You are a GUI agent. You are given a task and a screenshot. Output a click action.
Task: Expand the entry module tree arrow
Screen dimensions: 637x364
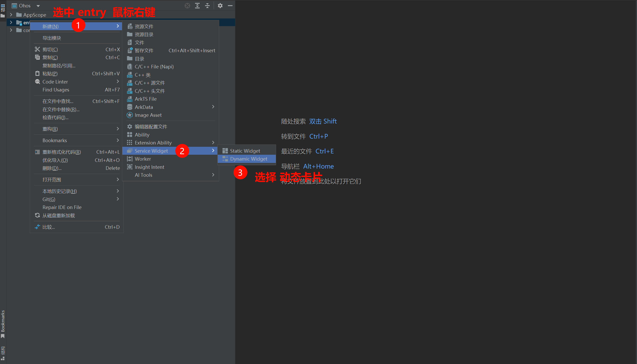tap(11, 23)
